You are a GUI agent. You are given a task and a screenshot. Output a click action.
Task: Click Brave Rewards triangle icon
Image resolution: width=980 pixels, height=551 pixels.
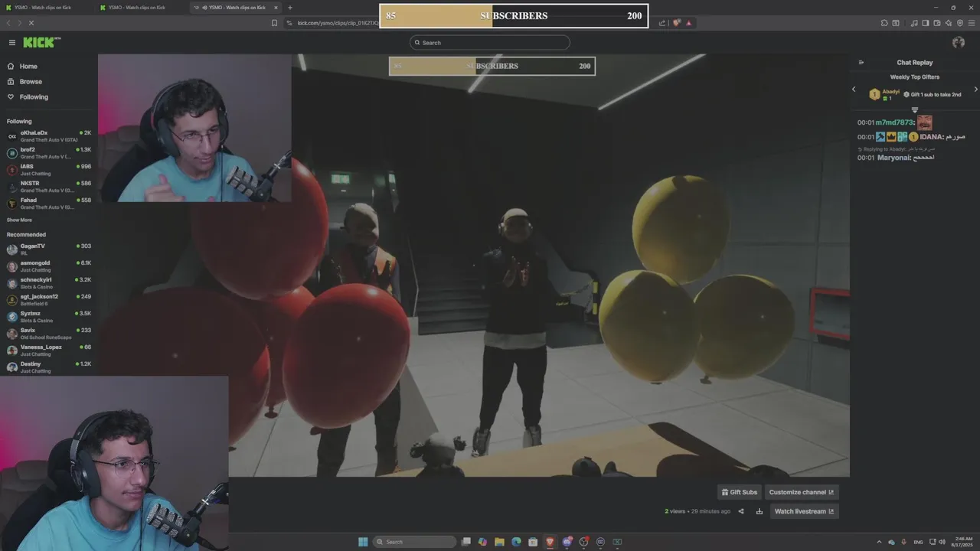688,23
